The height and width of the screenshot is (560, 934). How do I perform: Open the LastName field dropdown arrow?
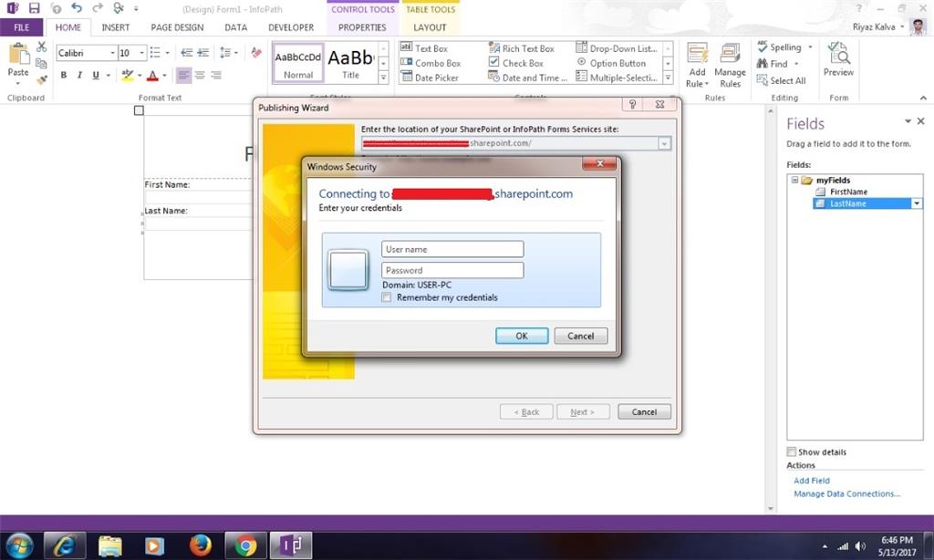[917, 203]
